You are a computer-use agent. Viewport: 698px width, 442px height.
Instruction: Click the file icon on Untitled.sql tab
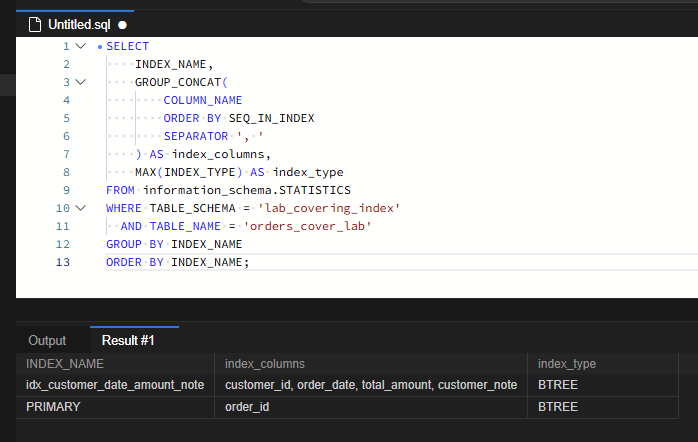tap(35, 24)
